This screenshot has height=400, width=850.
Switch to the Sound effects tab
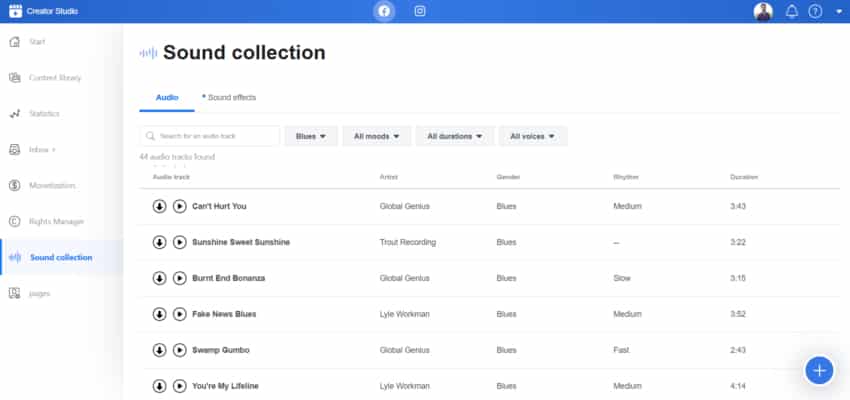click(x=230, y=97)
